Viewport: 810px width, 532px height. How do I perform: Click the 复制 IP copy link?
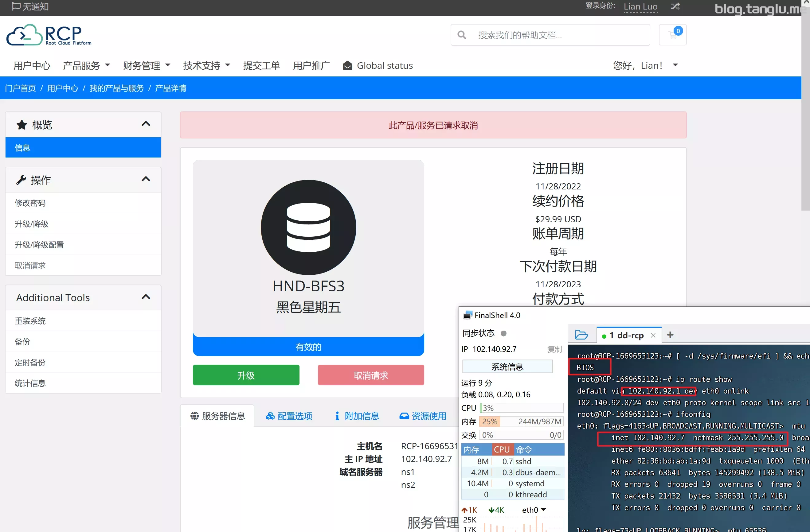(554, 349)
